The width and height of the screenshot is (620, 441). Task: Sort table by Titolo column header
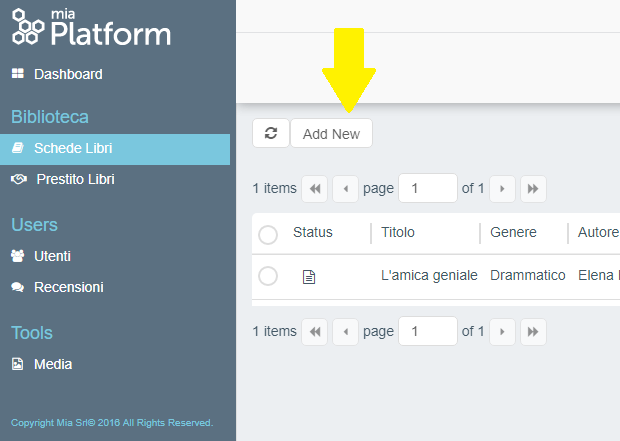(398, 232)
